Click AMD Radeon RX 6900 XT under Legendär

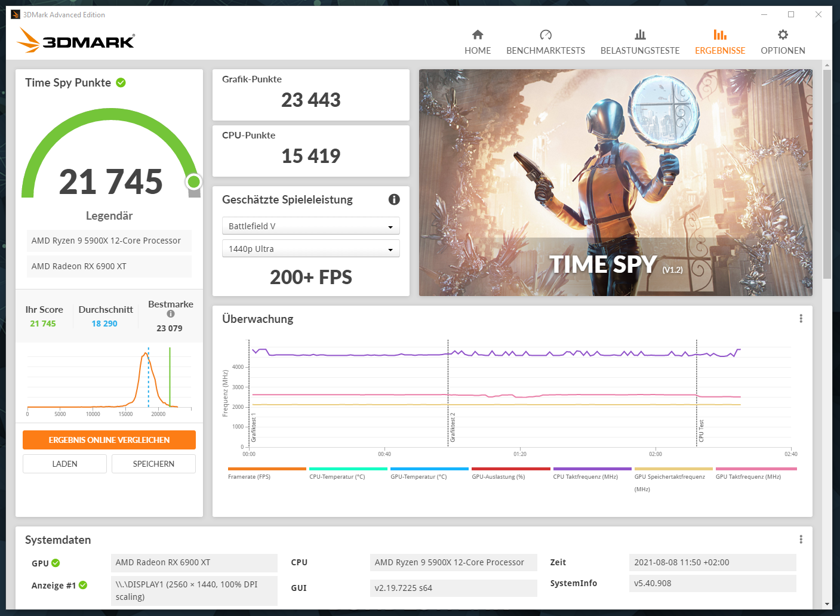109,266
